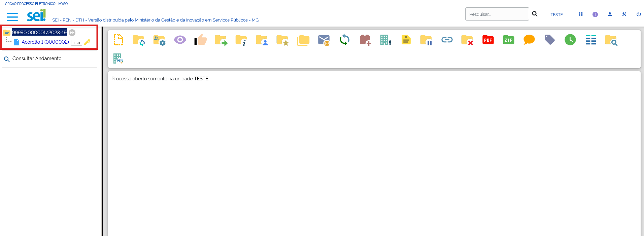Screen dimensions: 644x236
Task: Send electronic mail via envelope icon
Action: [x=324, y=40]
